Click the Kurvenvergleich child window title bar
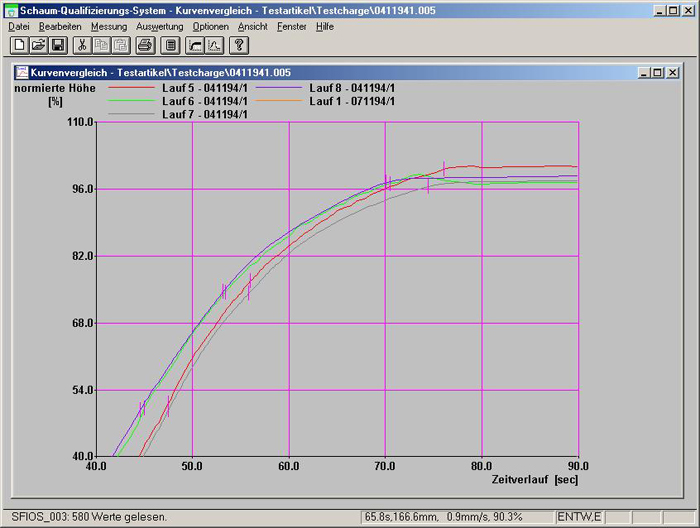 347,72
